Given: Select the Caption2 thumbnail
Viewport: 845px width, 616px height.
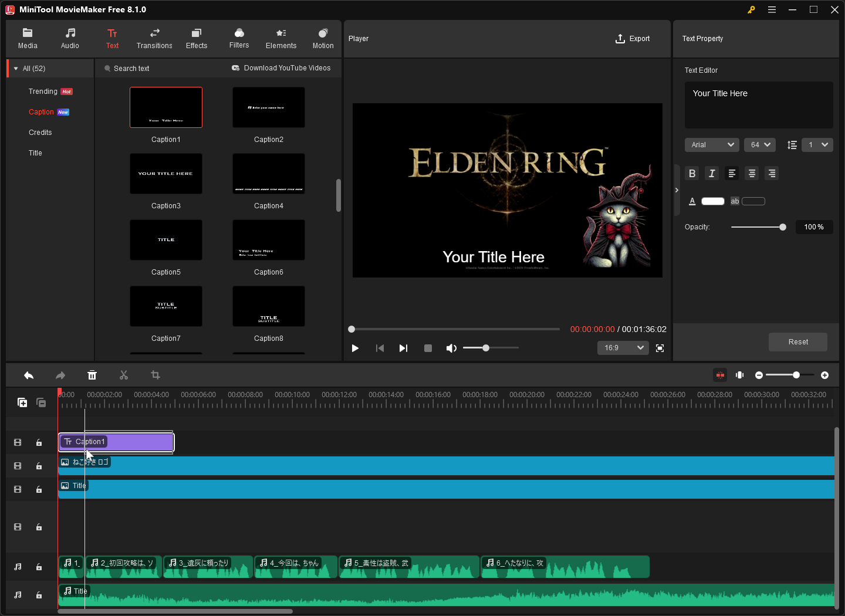Looking at the screenshot, I should click(269, 107).
